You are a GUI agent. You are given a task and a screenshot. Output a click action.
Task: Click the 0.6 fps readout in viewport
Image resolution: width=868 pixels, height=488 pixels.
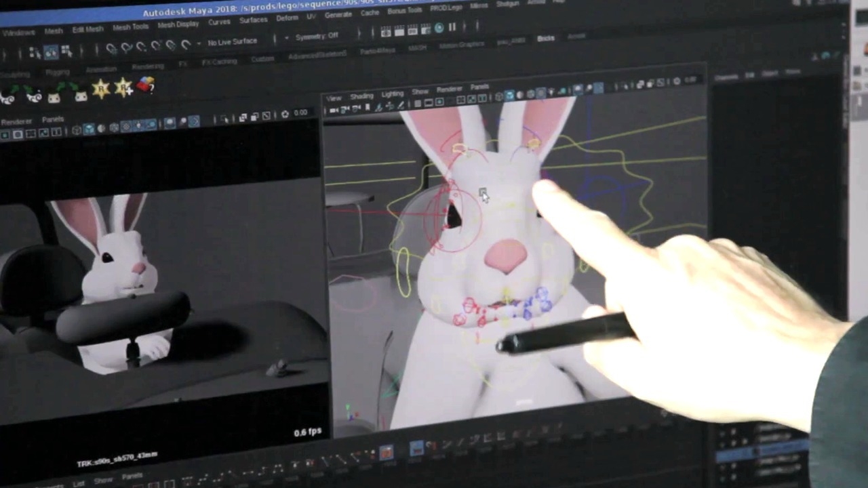(x=307, y=432)
